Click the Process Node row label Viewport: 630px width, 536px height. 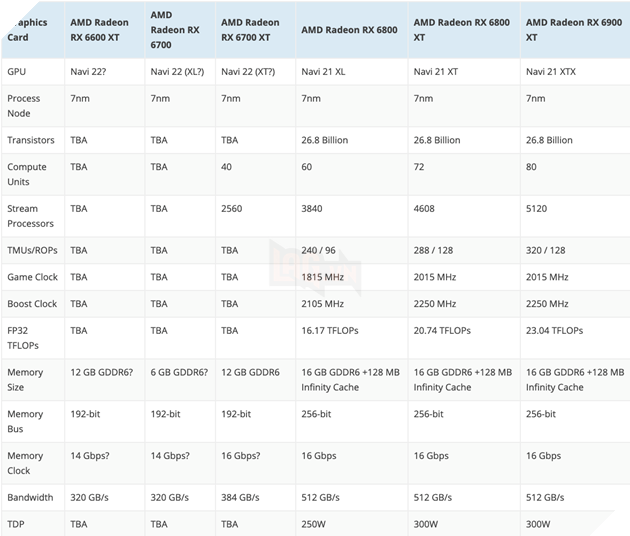[x=24, y=105]
